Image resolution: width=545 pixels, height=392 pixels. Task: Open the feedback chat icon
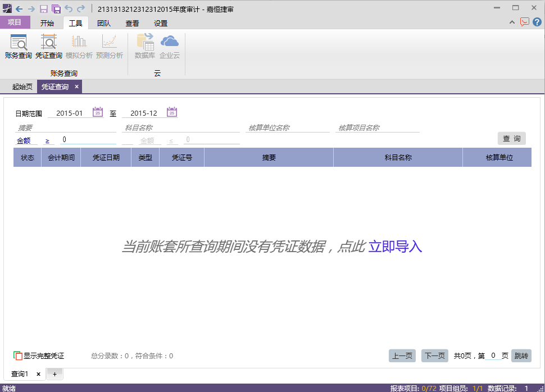click(525, 22)
